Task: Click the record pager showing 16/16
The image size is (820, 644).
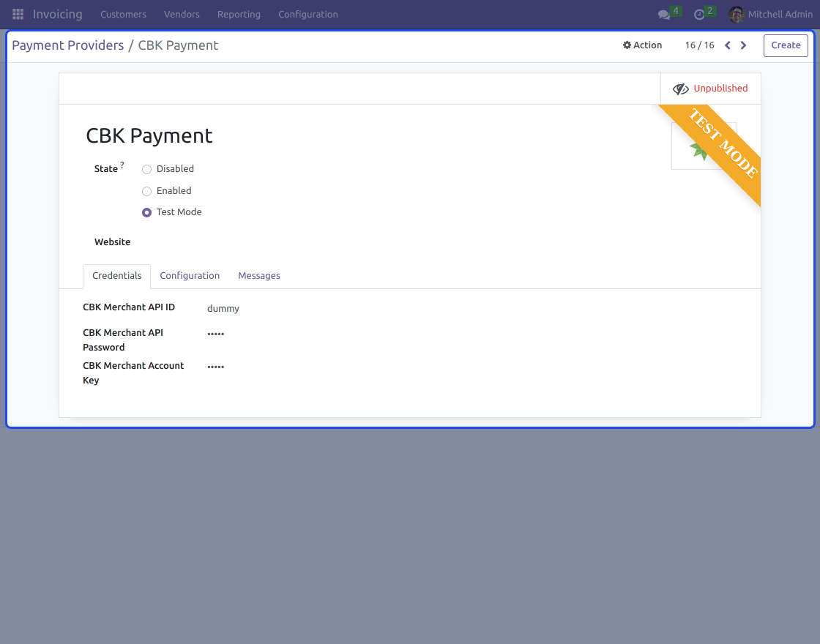Action: pyautogui.click(x=699, y=45)
